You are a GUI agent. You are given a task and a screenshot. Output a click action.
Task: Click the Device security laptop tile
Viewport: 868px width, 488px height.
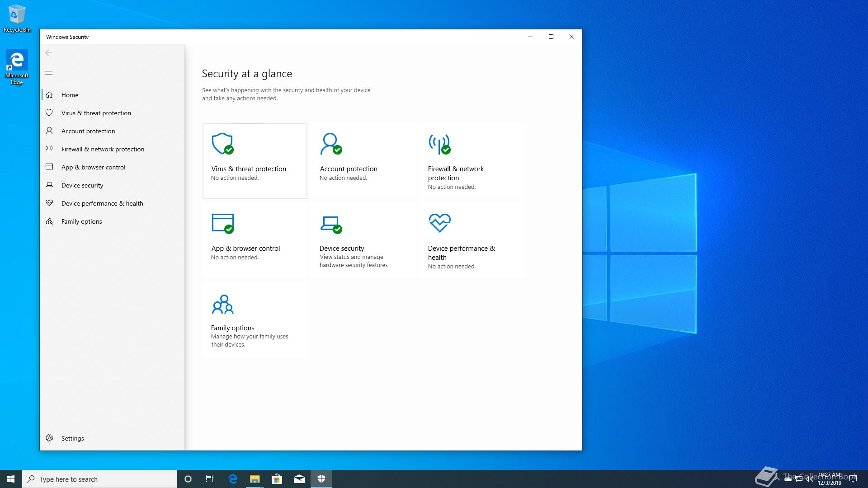[x=363, y=241]
